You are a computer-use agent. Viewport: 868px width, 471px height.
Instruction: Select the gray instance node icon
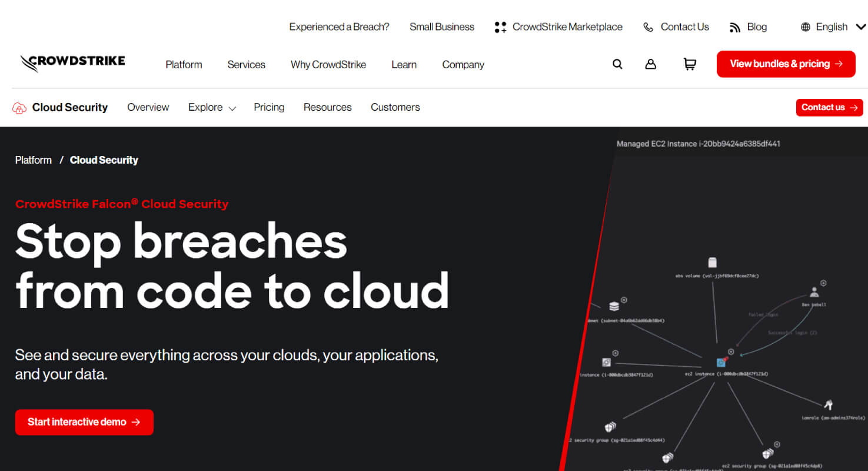(x=606, y=362)
